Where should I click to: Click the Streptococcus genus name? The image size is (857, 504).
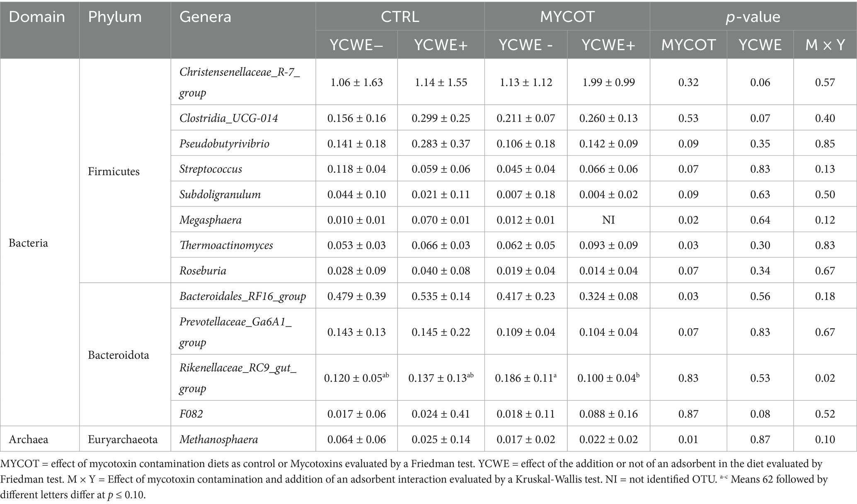pyautogui.click(x=211, y=169)
